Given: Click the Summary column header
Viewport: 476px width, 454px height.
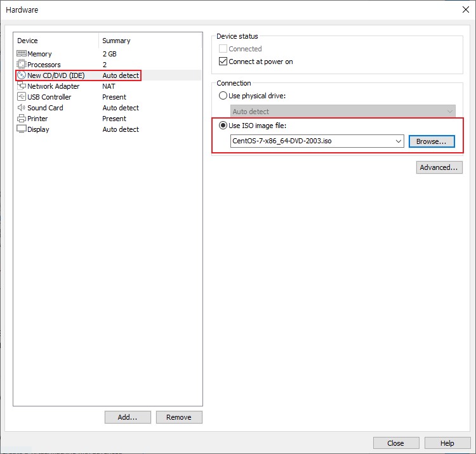Looking at the screenshot, I should tap(116, 41).
